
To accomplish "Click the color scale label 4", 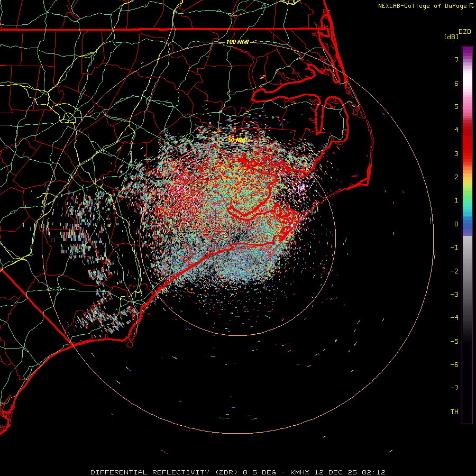I will point(456,130).
